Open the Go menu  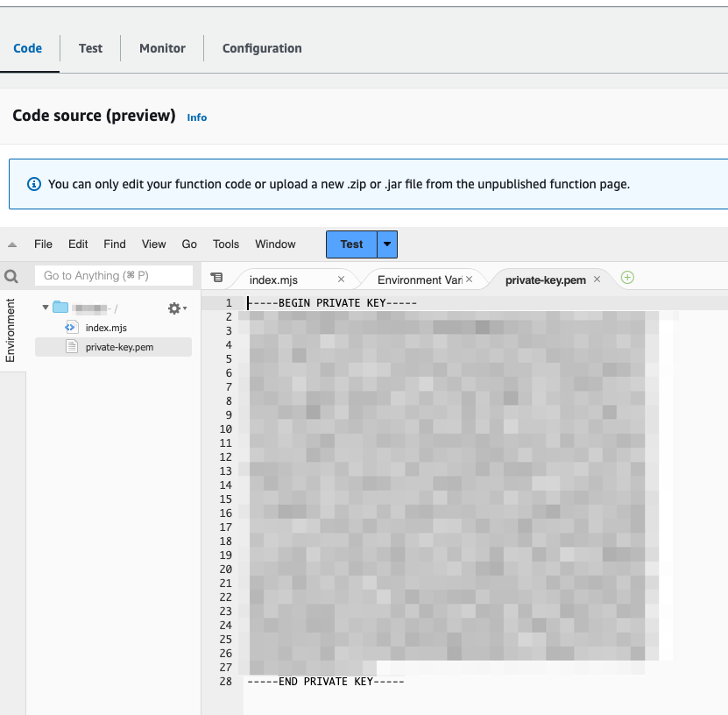pos(189,244)
